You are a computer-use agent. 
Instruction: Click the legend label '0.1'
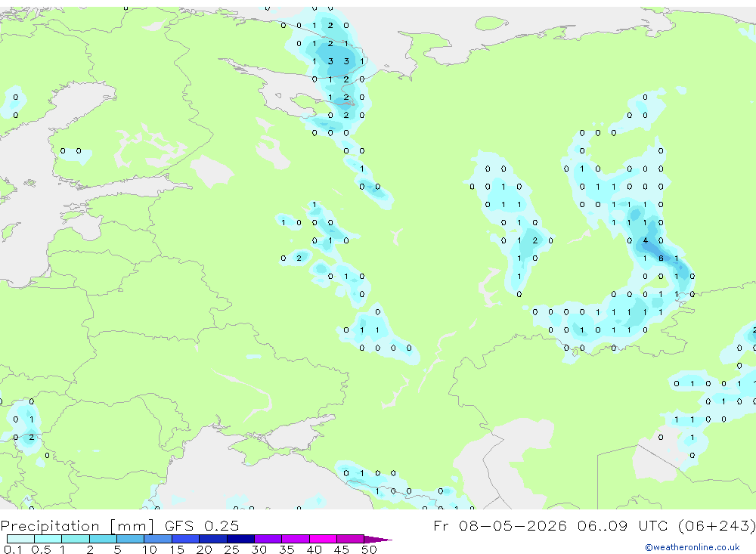pyautogui.click(x=13, y=549)
